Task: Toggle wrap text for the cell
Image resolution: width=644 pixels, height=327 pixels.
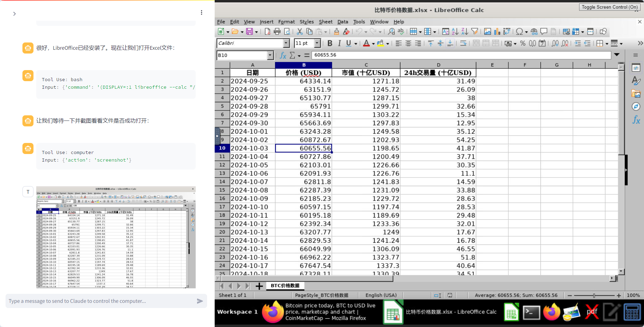Action: tap(463, 44)
